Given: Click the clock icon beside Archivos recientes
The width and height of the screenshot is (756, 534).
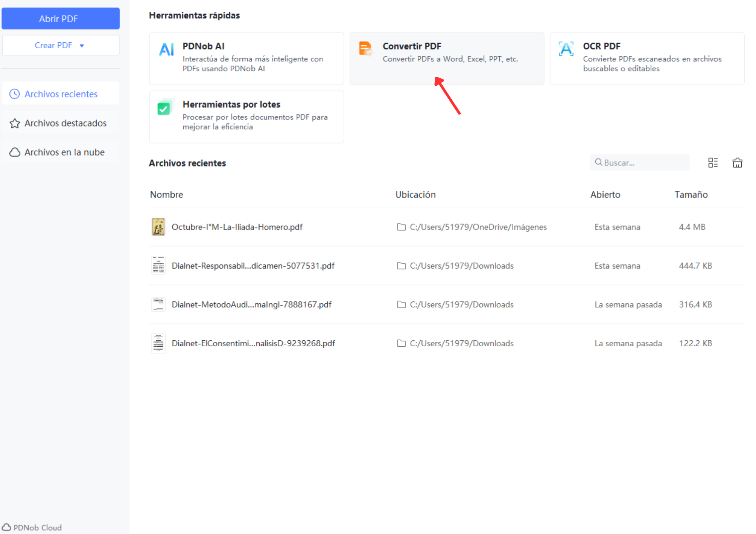Looking at the screenshot, I should 14,94.
